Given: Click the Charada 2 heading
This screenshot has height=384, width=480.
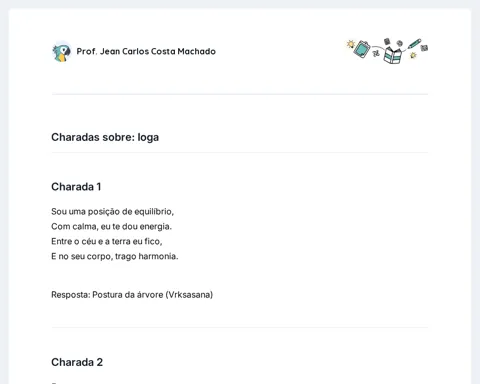Looking at the screenshot, I should pyautogui.click(x=77, y=362).
